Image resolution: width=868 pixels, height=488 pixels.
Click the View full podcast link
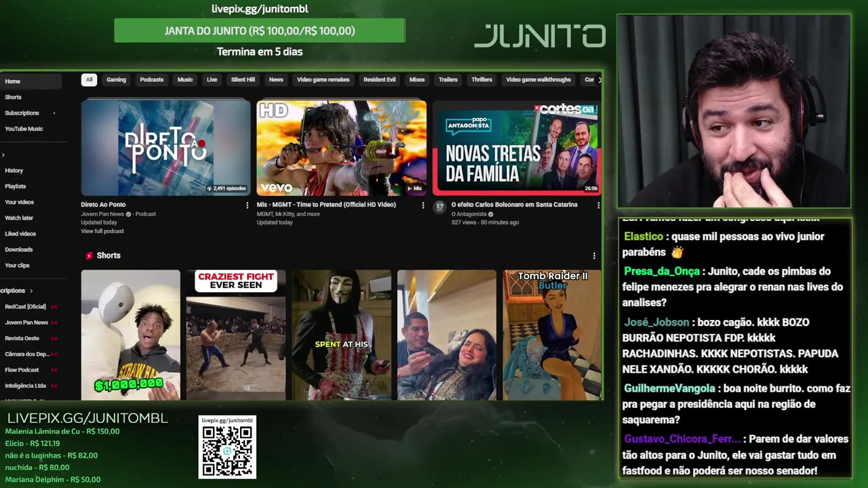(102, 231)
